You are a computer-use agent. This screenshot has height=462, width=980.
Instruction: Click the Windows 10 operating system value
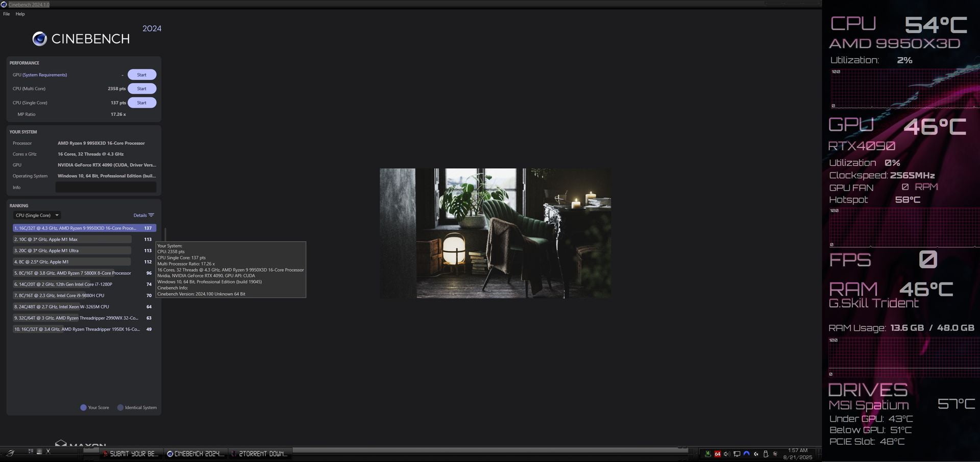(107, 176)
